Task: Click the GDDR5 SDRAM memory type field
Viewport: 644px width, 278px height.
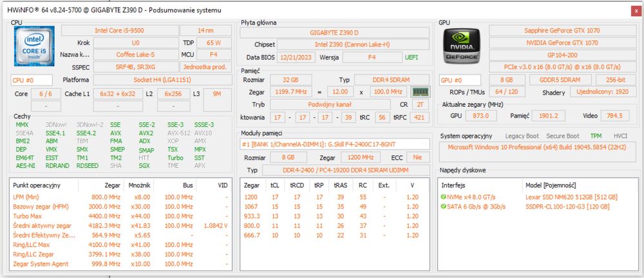Action: click(560, 80)
